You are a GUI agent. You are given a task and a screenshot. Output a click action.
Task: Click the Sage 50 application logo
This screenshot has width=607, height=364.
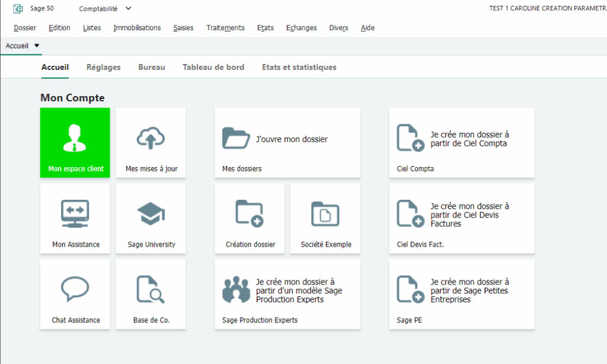(18, 9)
